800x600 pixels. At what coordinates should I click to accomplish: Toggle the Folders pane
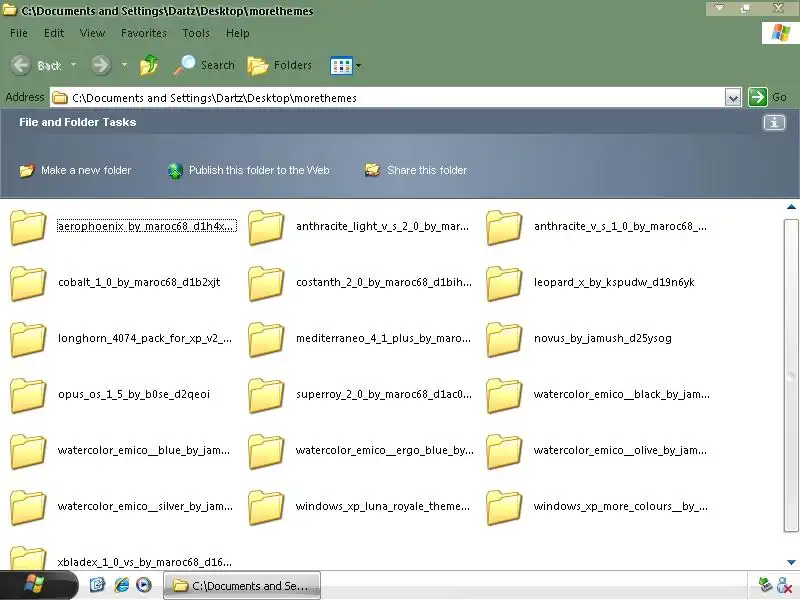(x=280, y=65)
